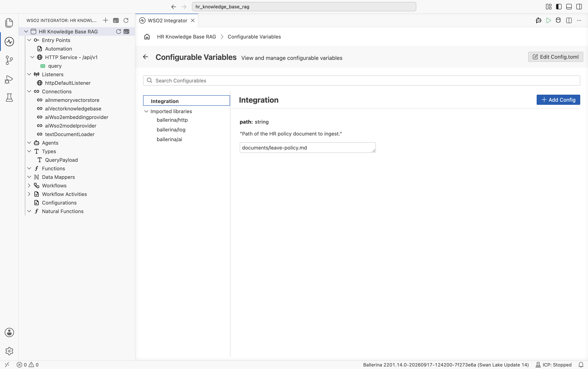Open HR Knowledge Base RAG breadcrumb link
588x369 pixels.
click(186, 37)
